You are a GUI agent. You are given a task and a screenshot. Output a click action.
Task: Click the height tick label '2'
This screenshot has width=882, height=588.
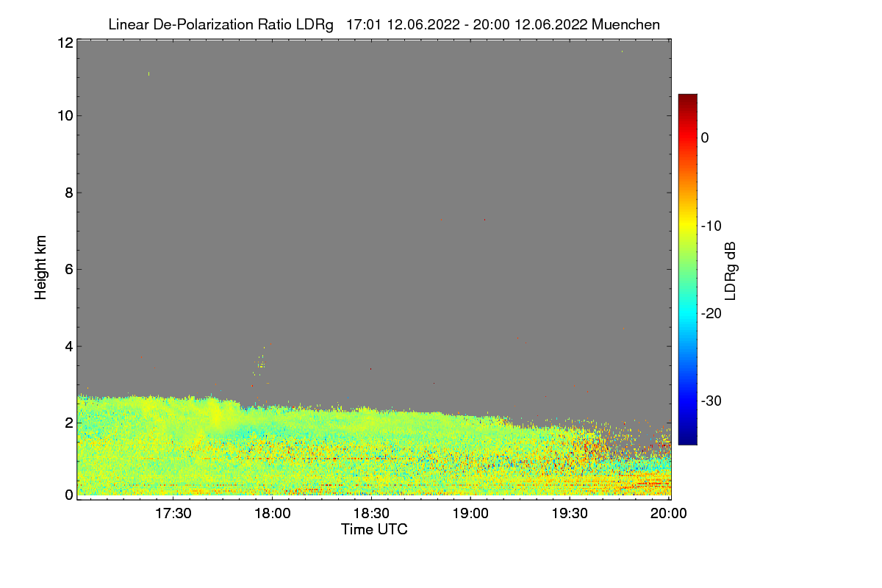click(x=68, y=423)
